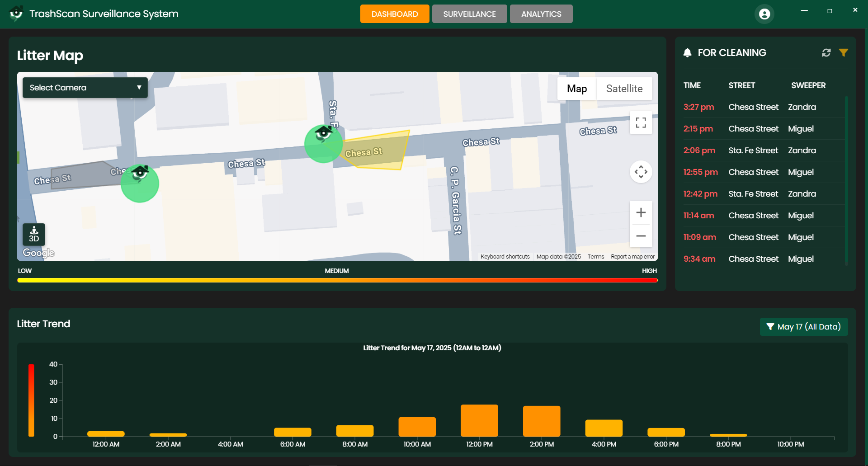The image size is (868, 466).
Task: Enter fullscreen mode on the map
Action: [x=641, y=122]
